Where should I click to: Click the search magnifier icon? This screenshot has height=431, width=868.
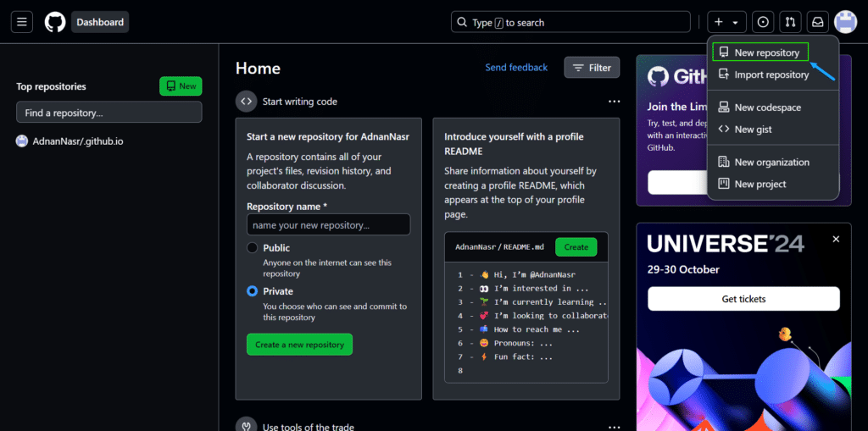coord(462,23)
